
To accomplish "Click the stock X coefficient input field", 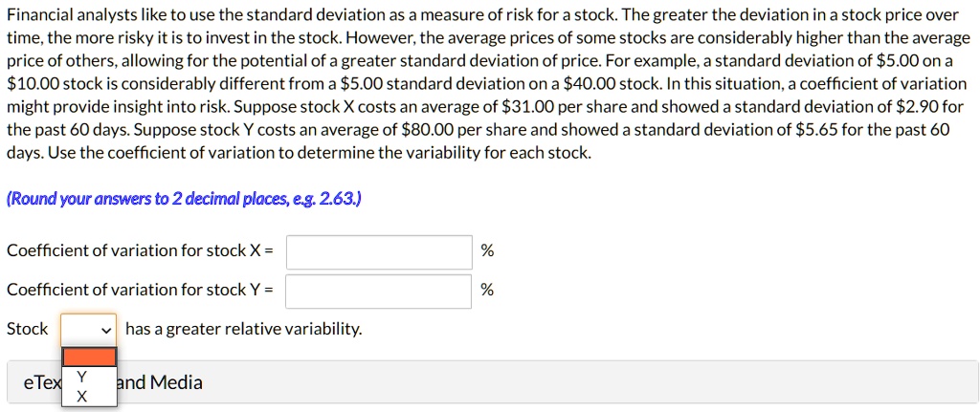I will [x=378, y=251].
